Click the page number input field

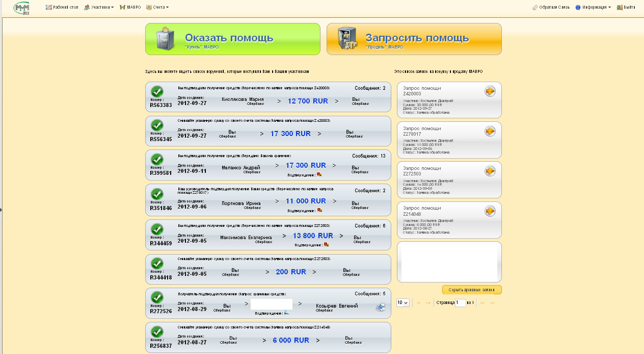pos(461,302)
